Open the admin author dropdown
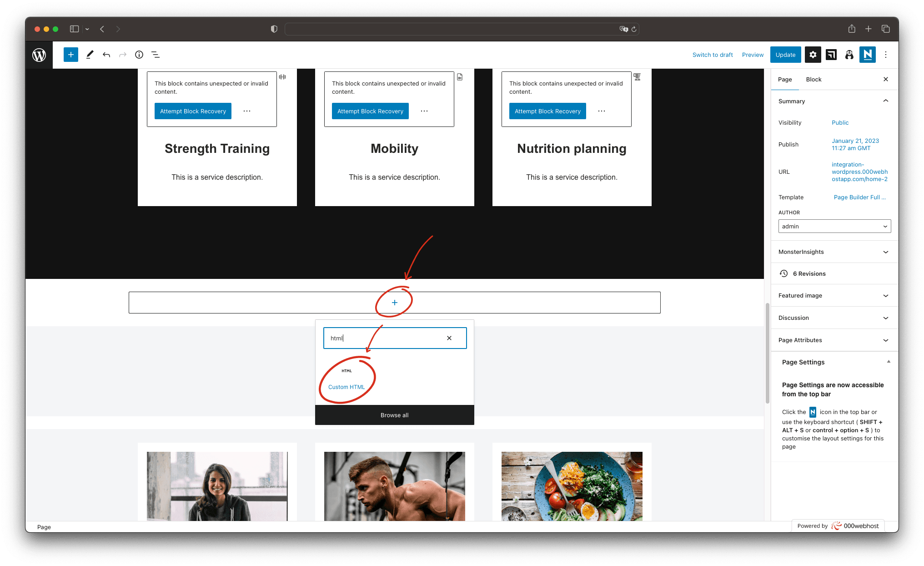Viewport: 924px width, 566px height. (834, 226)
